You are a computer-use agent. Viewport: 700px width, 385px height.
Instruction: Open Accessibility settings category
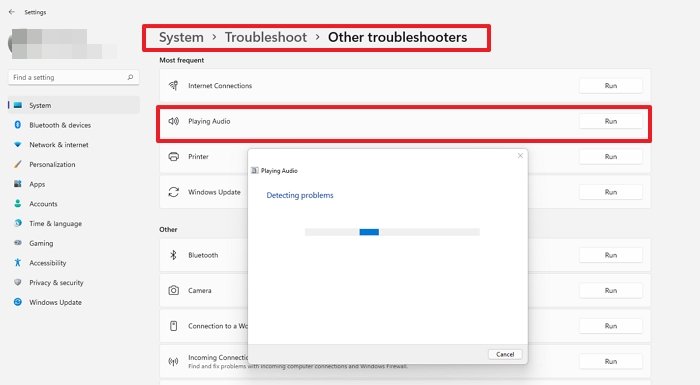click(74, 262)
